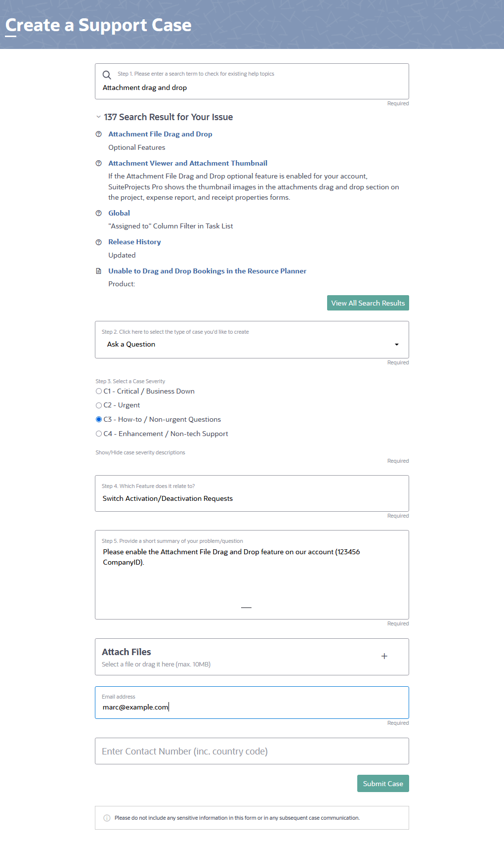504x842 pixels.
Task: Click the help icon next to Global
Action: pos(98,212)
